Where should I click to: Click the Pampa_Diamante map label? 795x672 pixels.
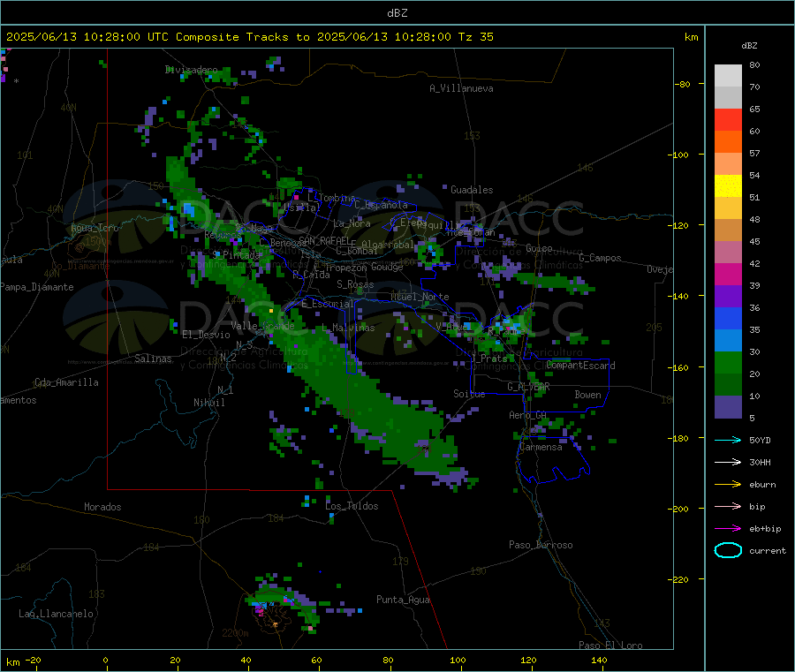36,287
